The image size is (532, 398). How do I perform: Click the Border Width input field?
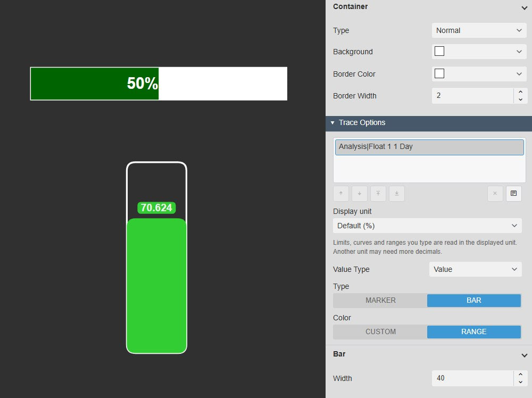[472, 96]
